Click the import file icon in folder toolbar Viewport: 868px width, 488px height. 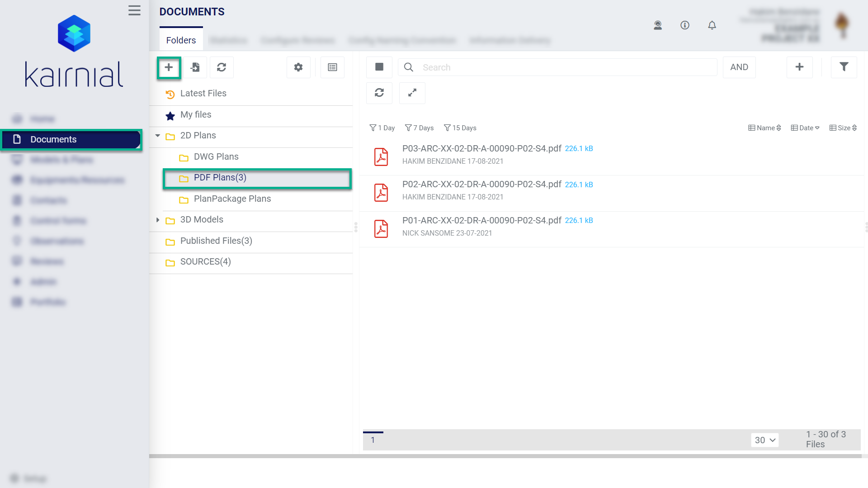coord(195,67)
